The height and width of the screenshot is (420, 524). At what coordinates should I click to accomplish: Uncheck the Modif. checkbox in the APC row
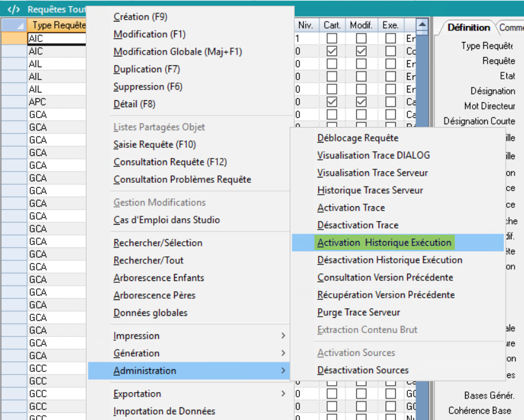(361, 102)
